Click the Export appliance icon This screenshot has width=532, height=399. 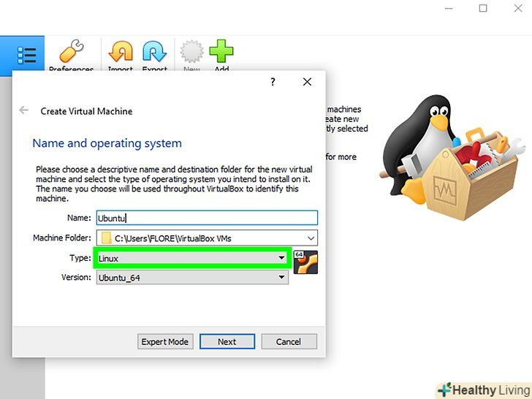[x=154, y=51]
